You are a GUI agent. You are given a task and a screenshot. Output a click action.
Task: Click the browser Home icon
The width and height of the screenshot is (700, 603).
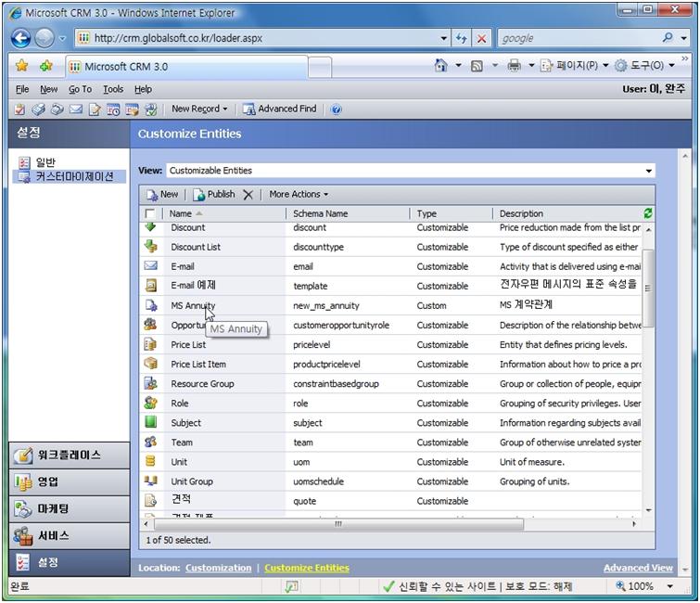click(440, 66)
